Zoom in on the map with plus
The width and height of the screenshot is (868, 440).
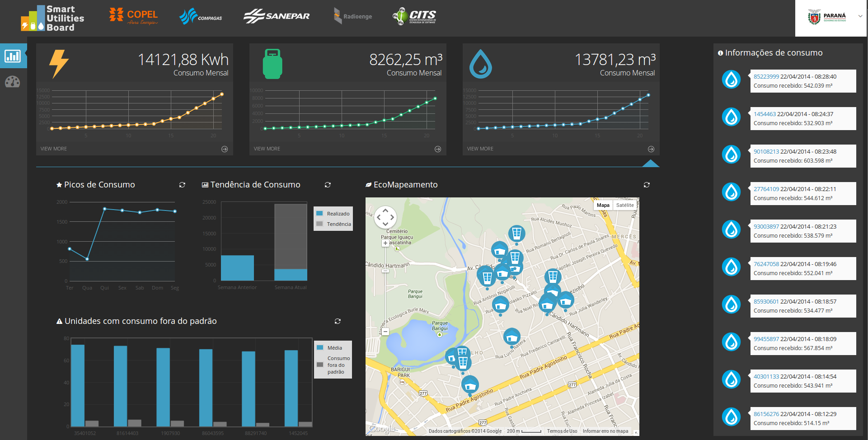(x=385, y=243)
